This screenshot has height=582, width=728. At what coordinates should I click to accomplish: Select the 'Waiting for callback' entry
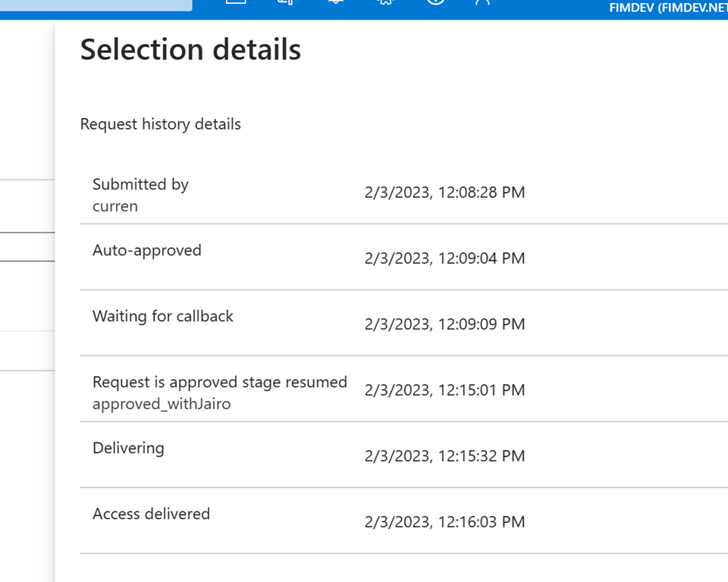(163, 316)
